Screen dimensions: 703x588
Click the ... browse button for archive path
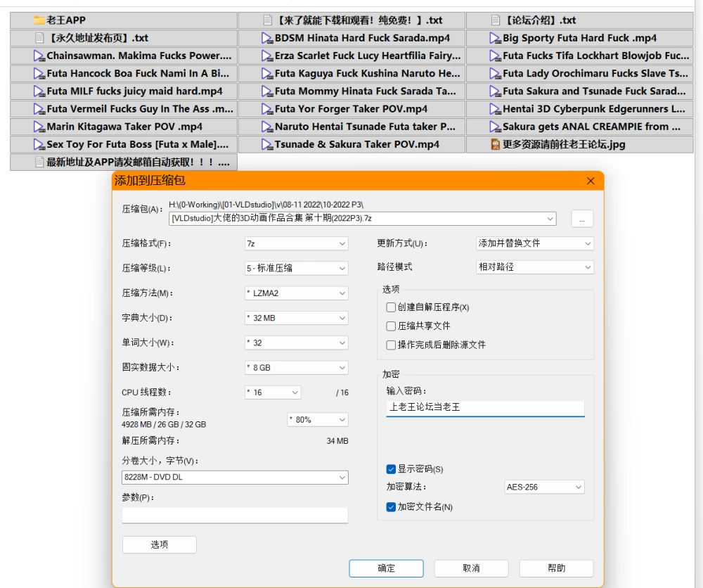pyautogui.click(x=582, y=219)
